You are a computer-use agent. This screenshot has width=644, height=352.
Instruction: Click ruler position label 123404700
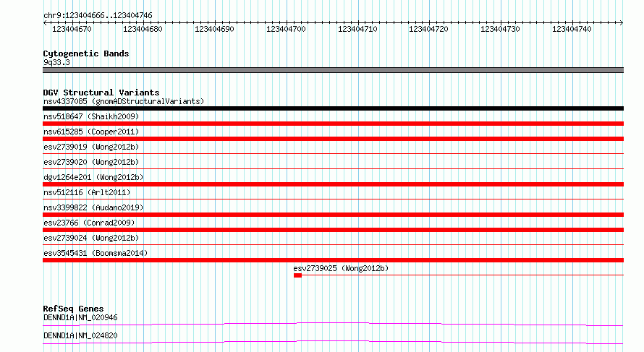click(286, 29)
